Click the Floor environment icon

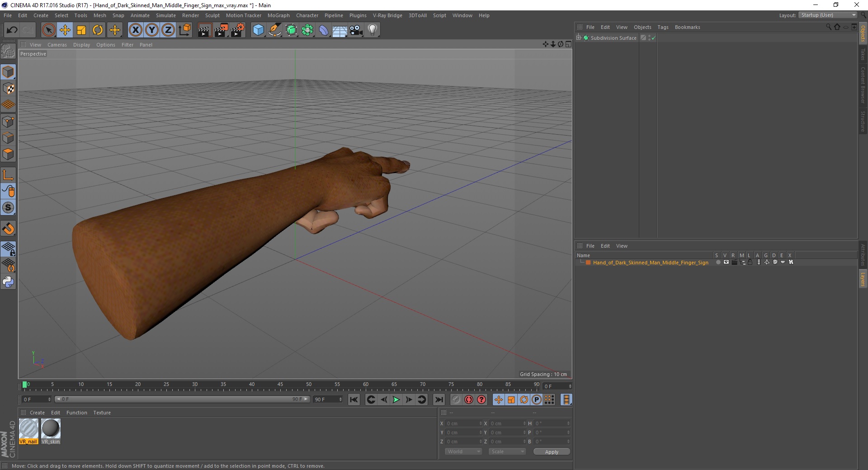pyautogui.click(x=340, y=30)
